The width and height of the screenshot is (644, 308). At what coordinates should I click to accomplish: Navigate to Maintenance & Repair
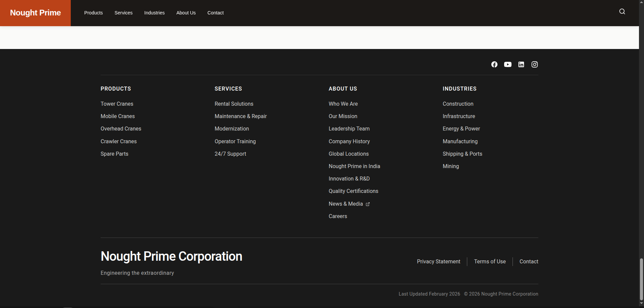pos(240,116)
